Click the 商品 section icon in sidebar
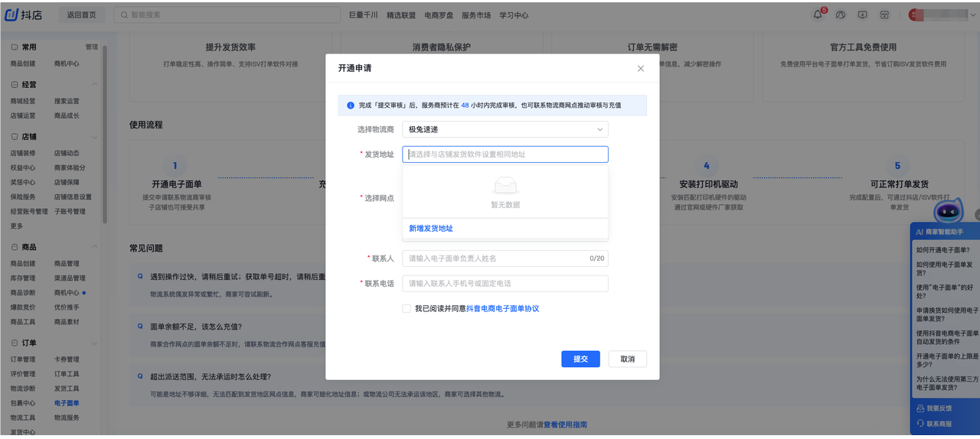 pyautogui.click(x=15, y=247)
